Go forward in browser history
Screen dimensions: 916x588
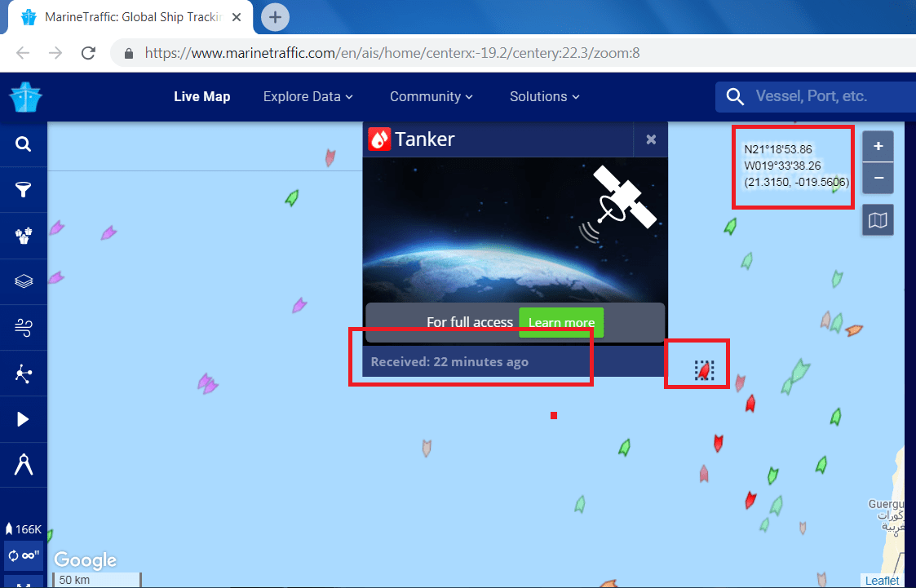[x=55, y=53]
